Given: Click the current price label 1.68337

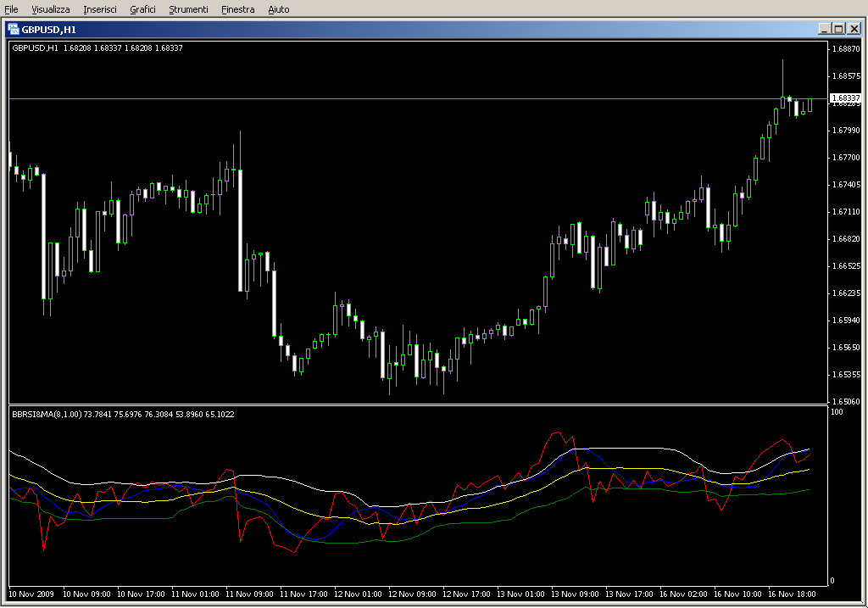Looking at the screenshot, I should click(x=846, y=98).
